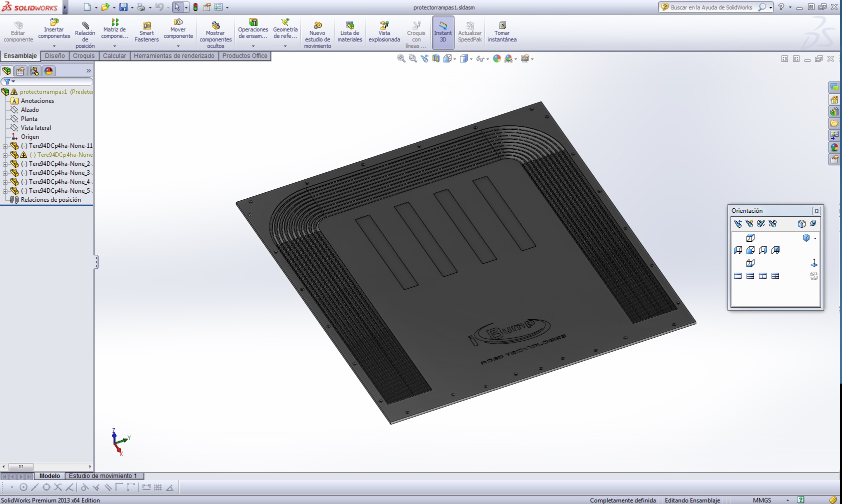This screenshot has height=504, width=842.
Task: Click Previous view icon in view toolbar
Action: click(x=424, y=59)
